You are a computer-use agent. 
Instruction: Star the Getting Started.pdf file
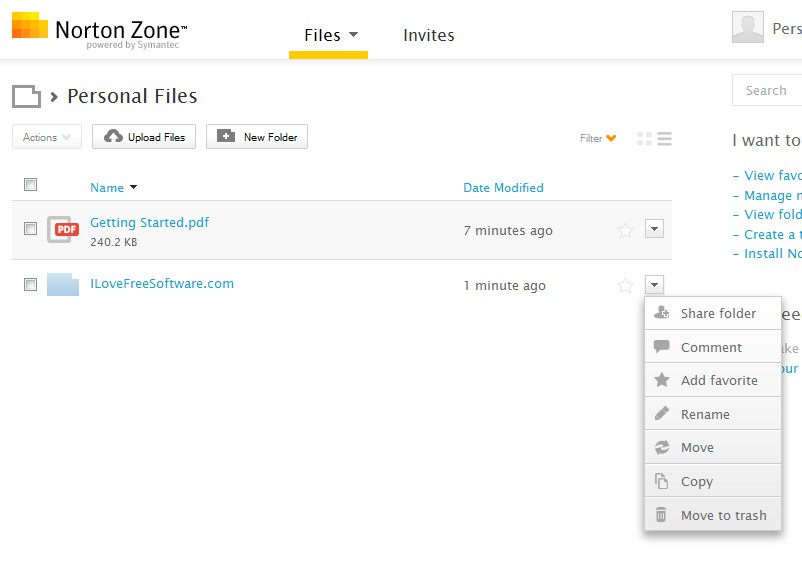pos(625,230)
